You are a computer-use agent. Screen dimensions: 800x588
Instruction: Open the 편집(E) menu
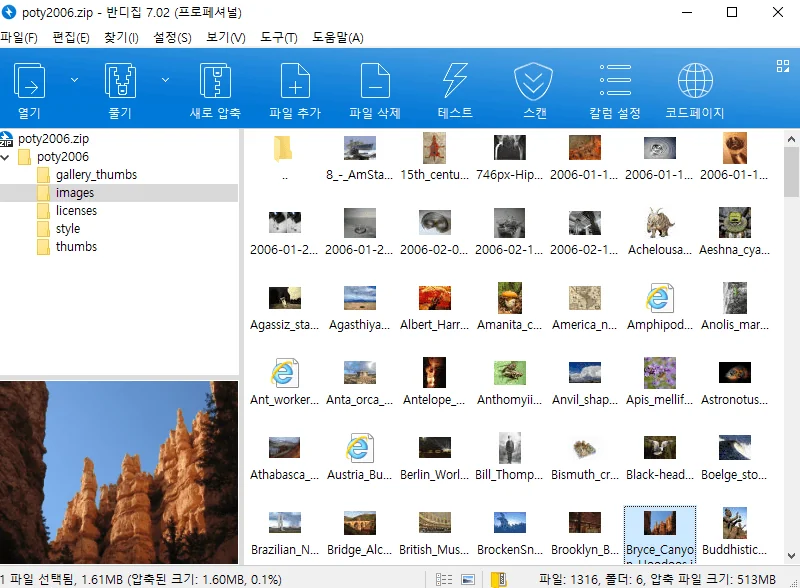71,38
